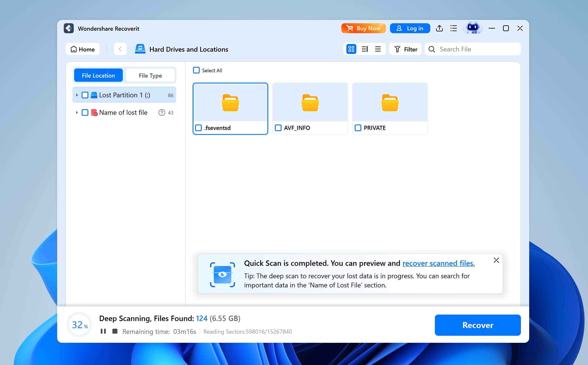Switch to plain list view icon
Screen dimensions: 588x365
(x=378, y=49)
